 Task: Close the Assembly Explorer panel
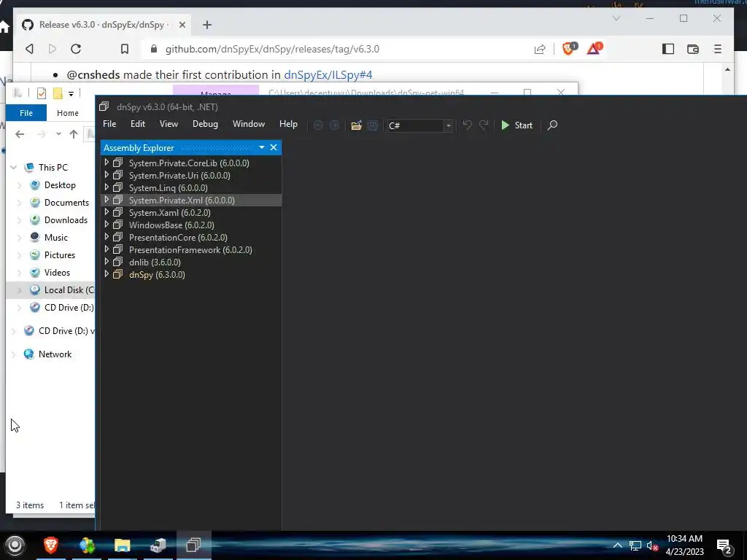[274, 147]
